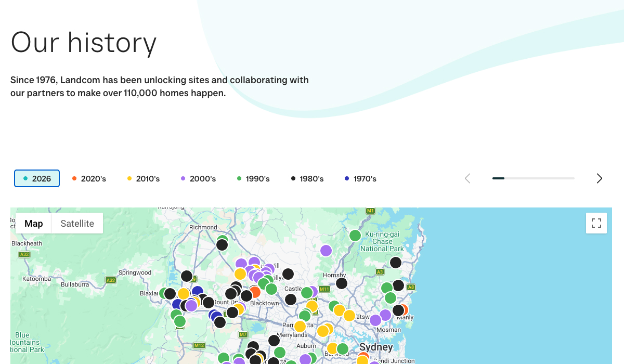Toggle the 2000's decade filter
Image resolution: width=624 pixels, height=364 pixels.
[x=198, y=178]
